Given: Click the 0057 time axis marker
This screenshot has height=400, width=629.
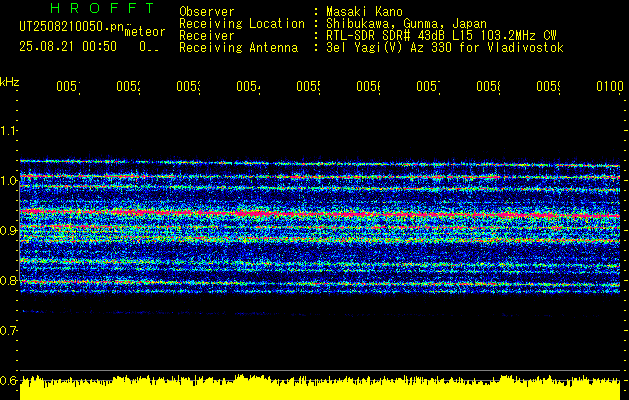Looking at the screenshot, I should click(428, 87).
